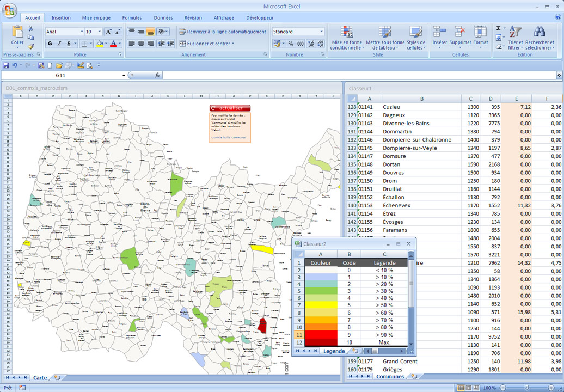Click the Cut scissors icon
Image resolution: width=564 pixels, height=392 pixels.
(x=31, y=29)
